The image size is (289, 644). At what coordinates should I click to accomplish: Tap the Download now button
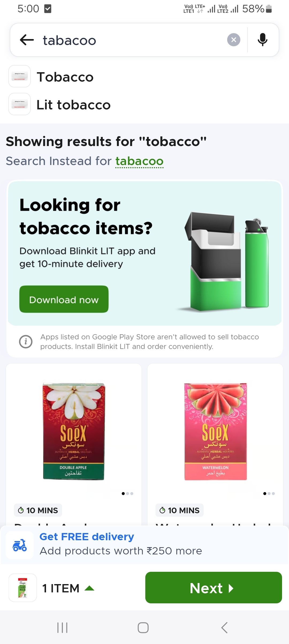coord(64,299)
